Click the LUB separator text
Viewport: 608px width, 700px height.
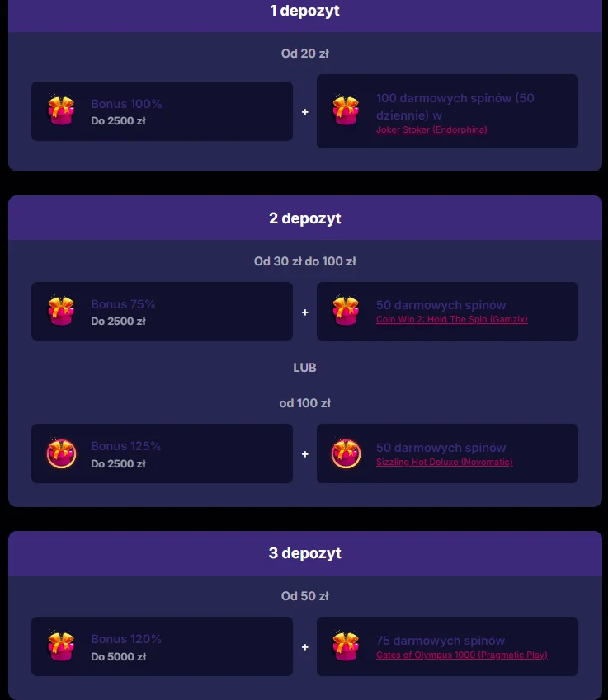pos(304,368)
